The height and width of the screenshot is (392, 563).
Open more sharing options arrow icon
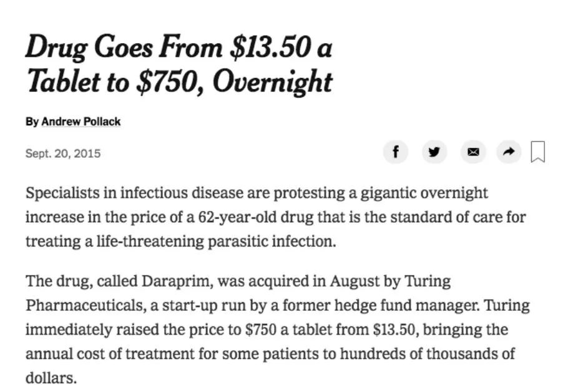pos(509,152)
